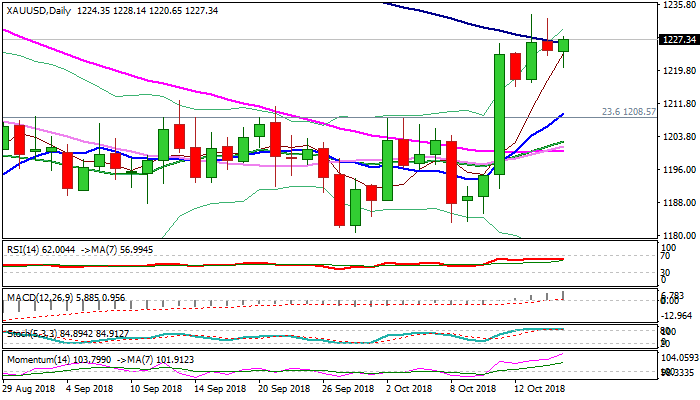The width and height of the screenshot is (700, 400).
Task: Select the 1180.00 price axis value
Action: (x=679, y=235)
